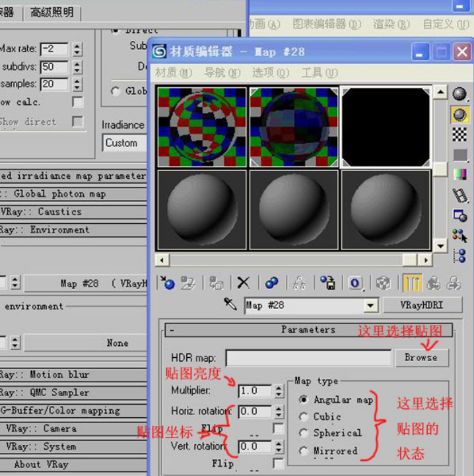This screenshot has height=476, width=474.
Task: Expand the Global photon map rollout
Action: pos(73,194)
